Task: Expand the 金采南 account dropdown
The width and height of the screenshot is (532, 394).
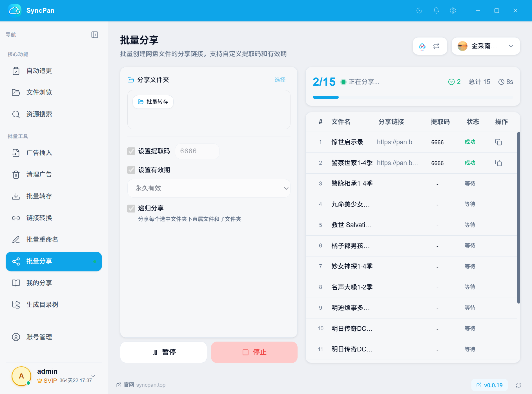Action: [511, 46]
